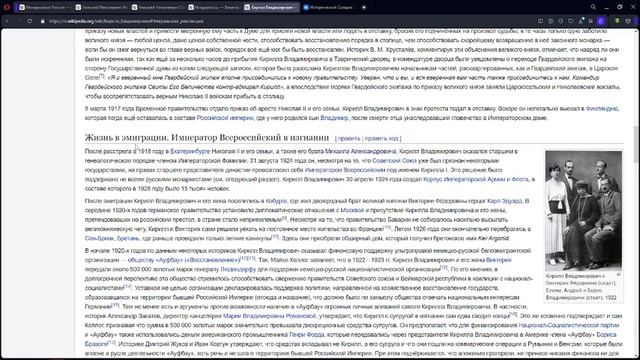Open 'Михаила Александровича' link
Image resolution: width=640 pixels, height=360 pixels.
click(360, 151)
